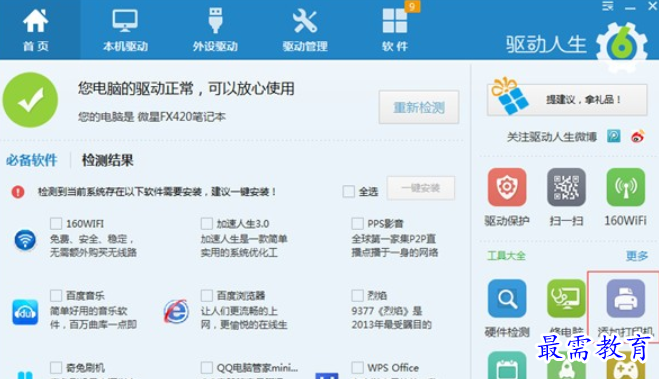The image size is (659, 379).
Task: Click the orange badge on 软件 tab
Action: click(x=412, y=6)
